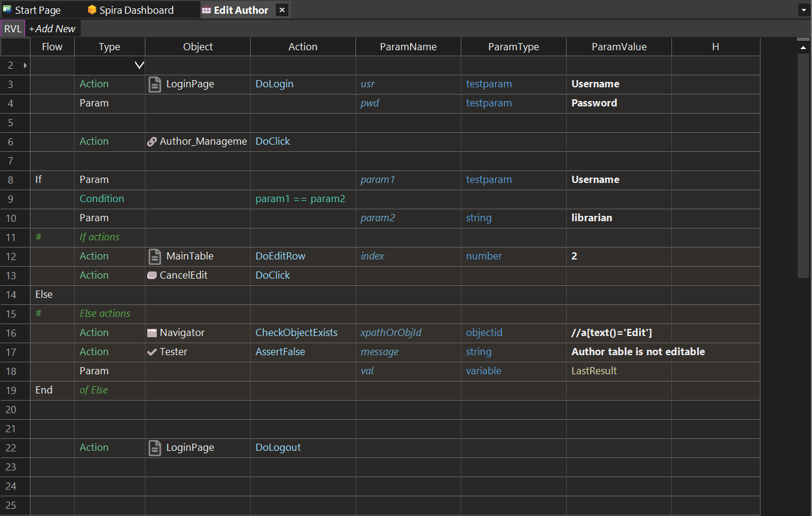The image size is (812, 516).
Task: Click the vertical scrollbar thumb
Action: tap(803, 161)
